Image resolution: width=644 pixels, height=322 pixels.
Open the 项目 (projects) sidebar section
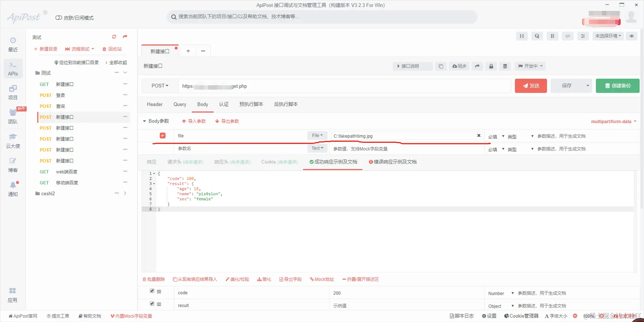[x=13, y=93]
